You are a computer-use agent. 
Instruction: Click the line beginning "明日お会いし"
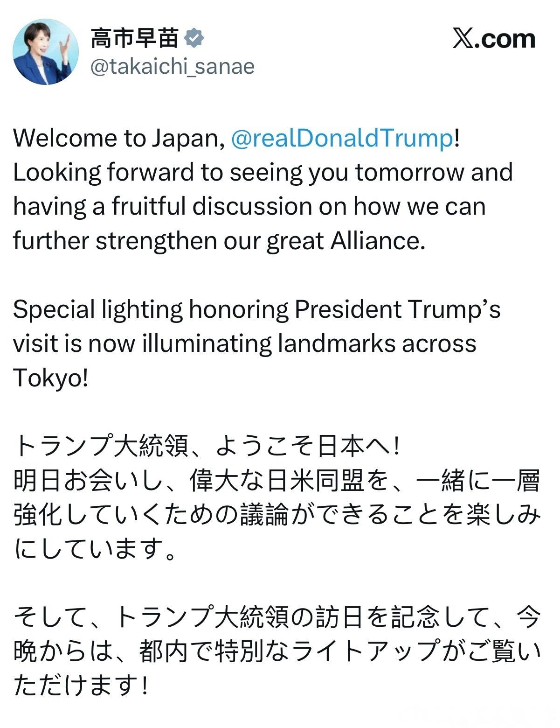tap(277, 481)
